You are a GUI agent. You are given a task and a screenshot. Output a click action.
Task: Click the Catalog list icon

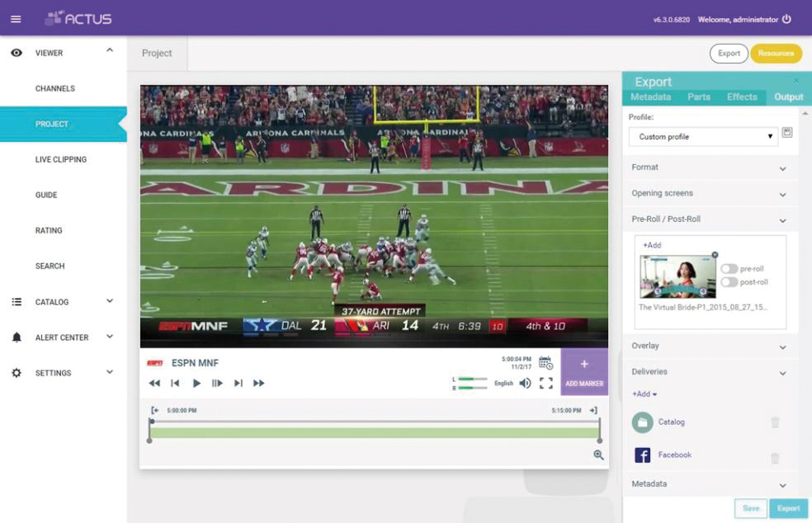(17, 302)
